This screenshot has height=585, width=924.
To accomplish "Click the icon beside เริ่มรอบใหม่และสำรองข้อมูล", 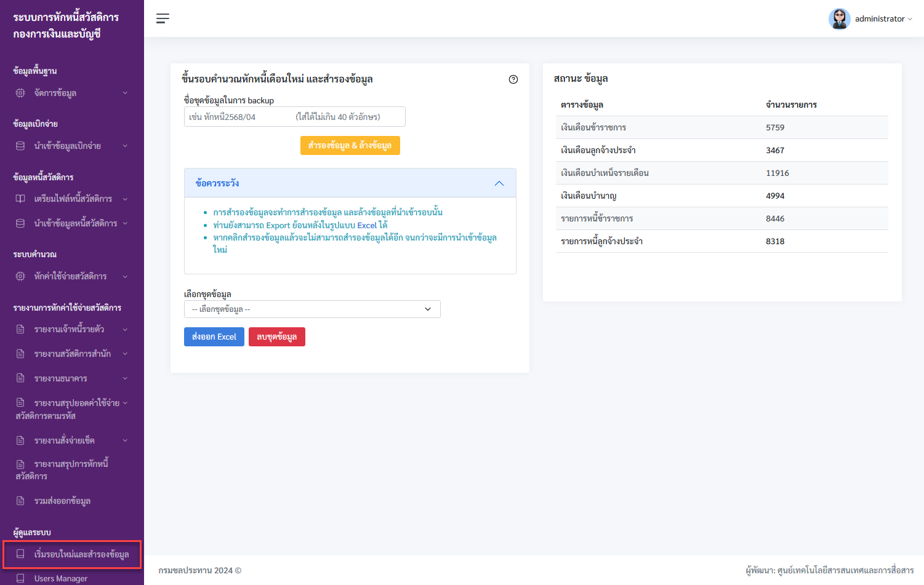I will click(x=20, y=554).
